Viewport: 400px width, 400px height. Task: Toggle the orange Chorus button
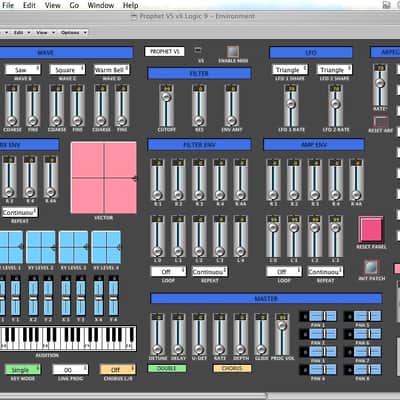coord(232,368)
